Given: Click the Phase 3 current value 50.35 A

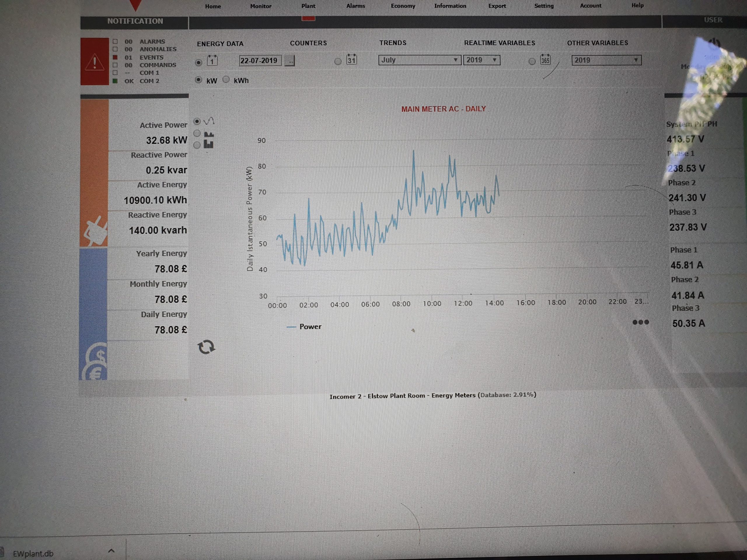Looking at the screenshot, I should pos(689,323).
